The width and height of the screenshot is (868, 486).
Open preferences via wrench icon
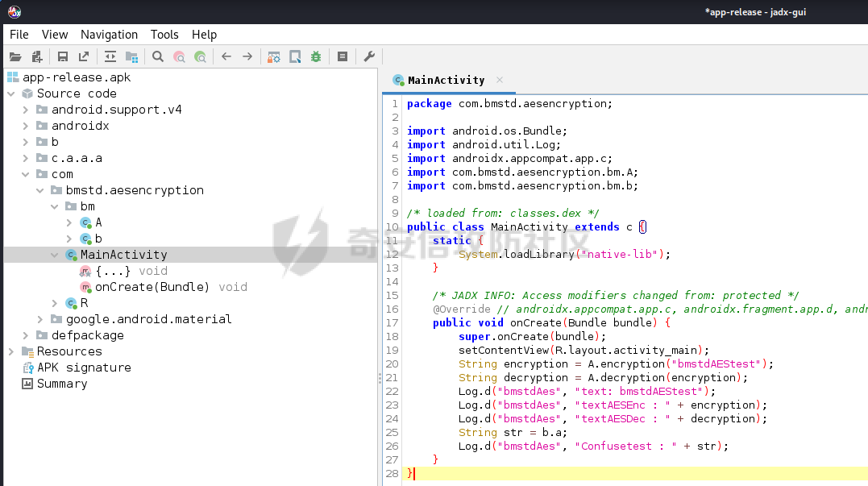[369, 56]
